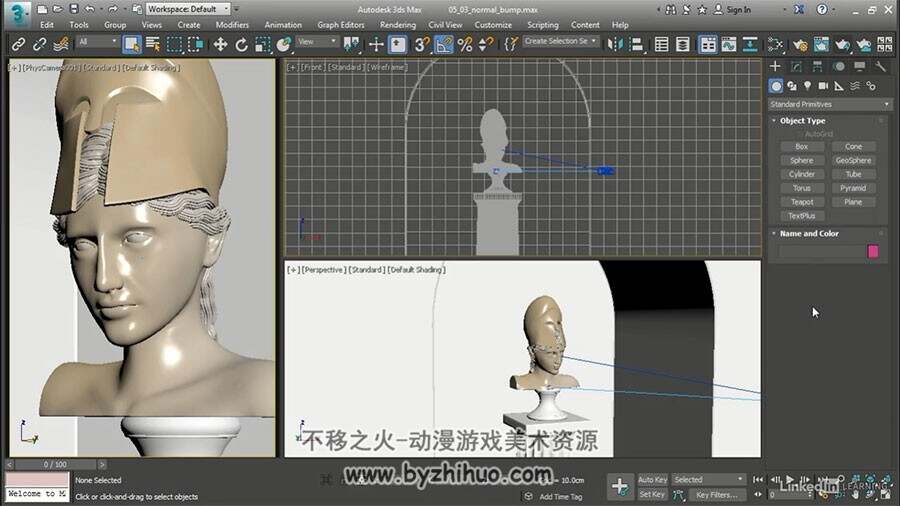The image size is (900, 506).
Task: Toggle Spinner Snap
Action: tap(486, 44)
